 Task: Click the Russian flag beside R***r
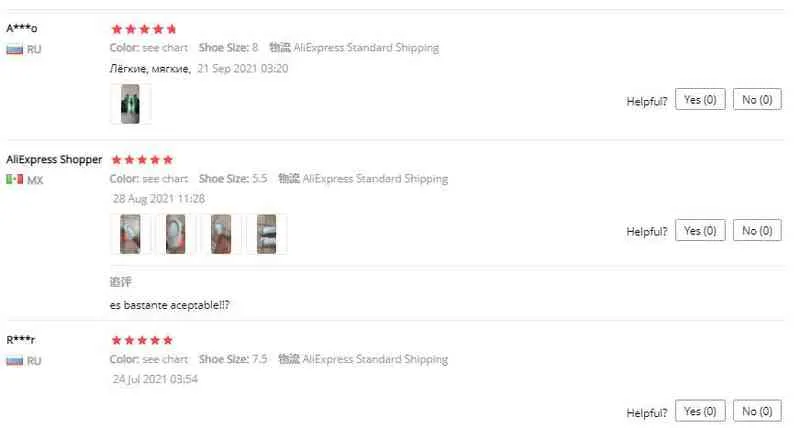[x=14, y=361]
